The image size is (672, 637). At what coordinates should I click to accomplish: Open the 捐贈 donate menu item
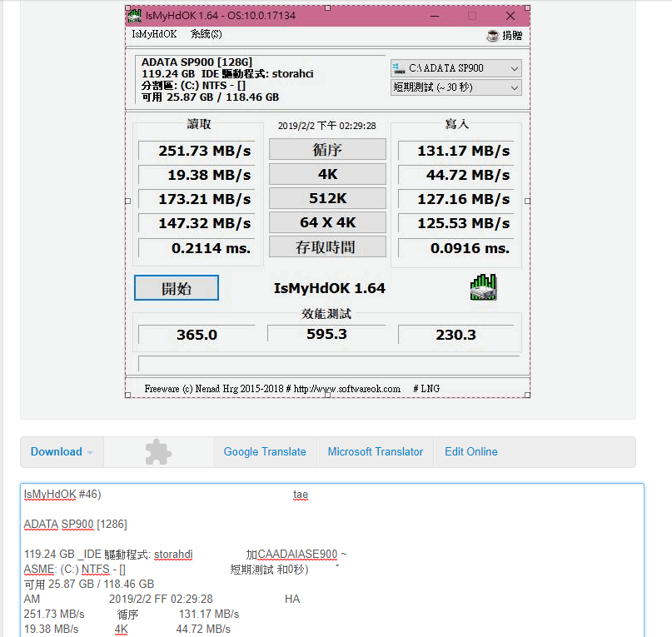[512, 36]
